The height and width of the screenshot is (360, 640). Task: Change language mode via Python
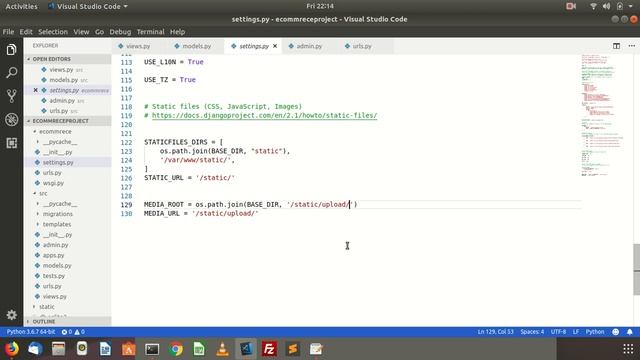click(595, 332)
